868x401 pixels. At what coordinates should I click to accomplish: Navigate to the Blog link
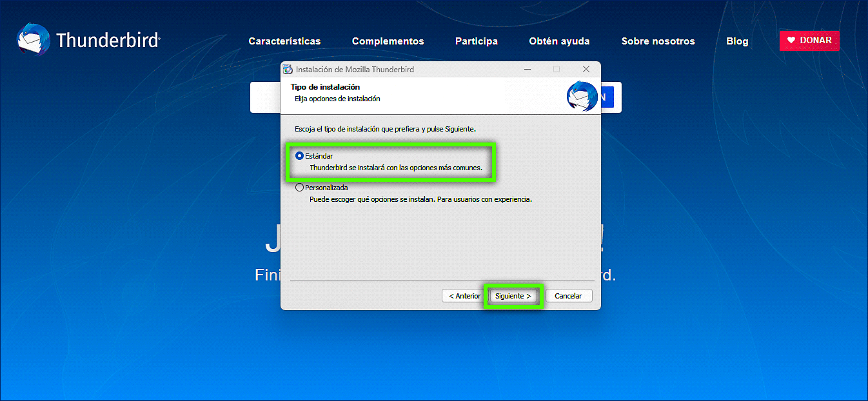(x=737, y=41)
